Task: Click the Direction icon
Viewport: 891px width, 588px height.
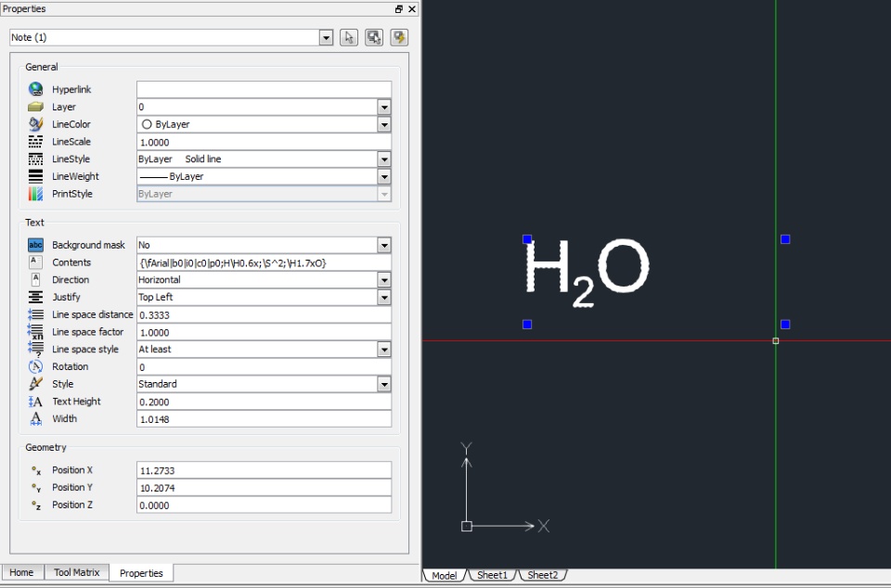Action: point(36,279)
